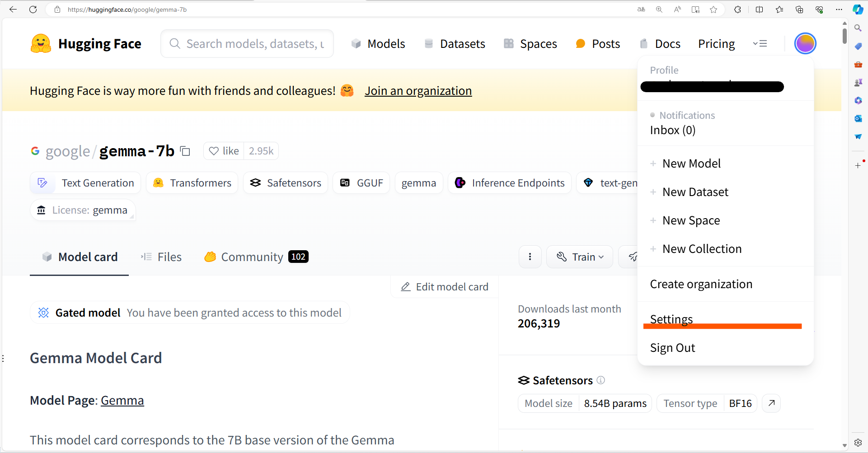Open the tensor details arrow icon
This screenshot has height=453, width=868.
pos(771,403)
